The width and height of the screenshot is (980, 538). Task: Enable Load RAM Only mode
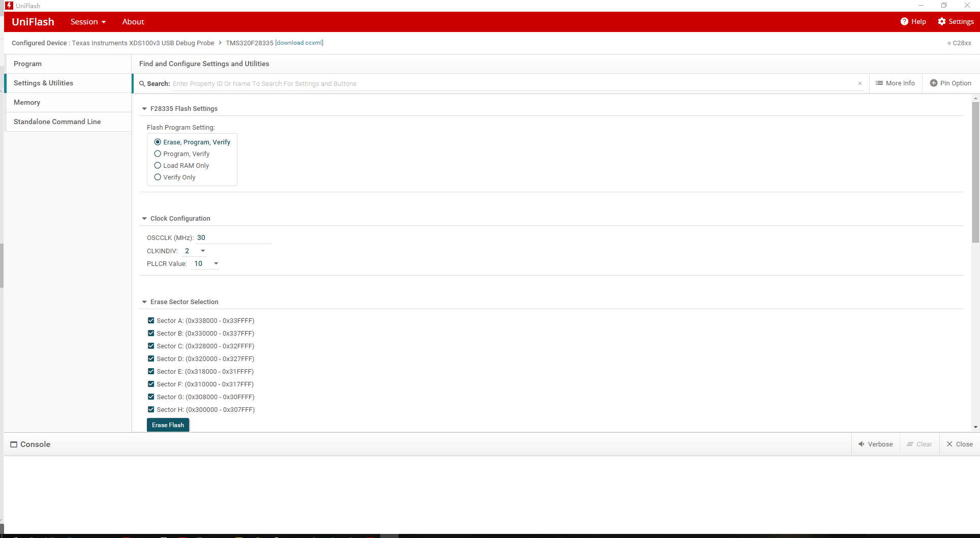pos(158,165)
